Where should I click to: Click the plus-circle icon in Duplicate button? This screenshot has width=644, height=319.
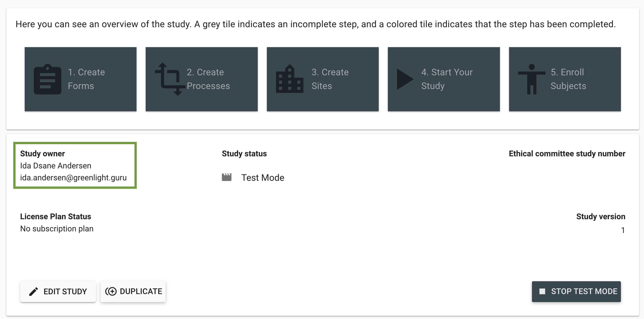pyautogui.click(x=111, y=291)
